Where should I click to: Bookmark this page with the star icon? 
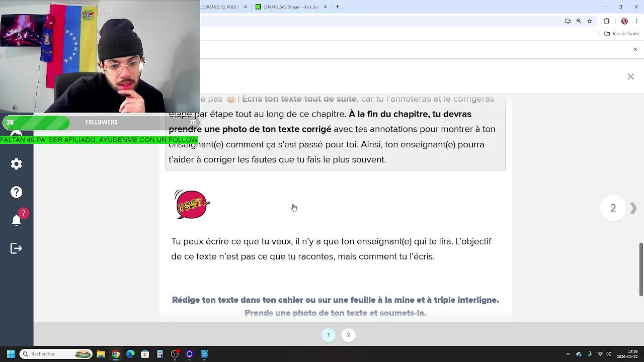[x=590, y=21]
